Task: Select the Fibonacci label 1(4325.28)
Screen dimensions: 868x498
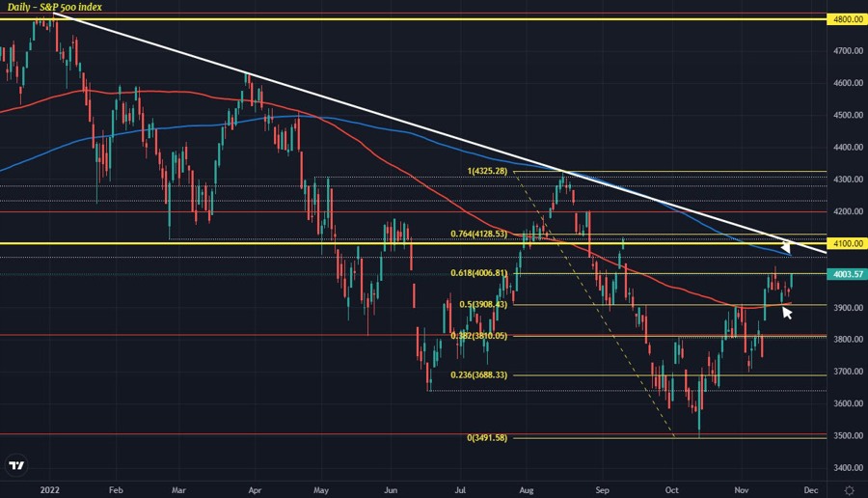Action: point(487,171)
